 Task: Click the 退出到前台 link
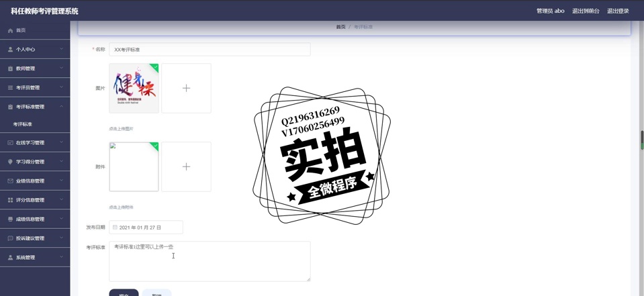pos(586,11)
